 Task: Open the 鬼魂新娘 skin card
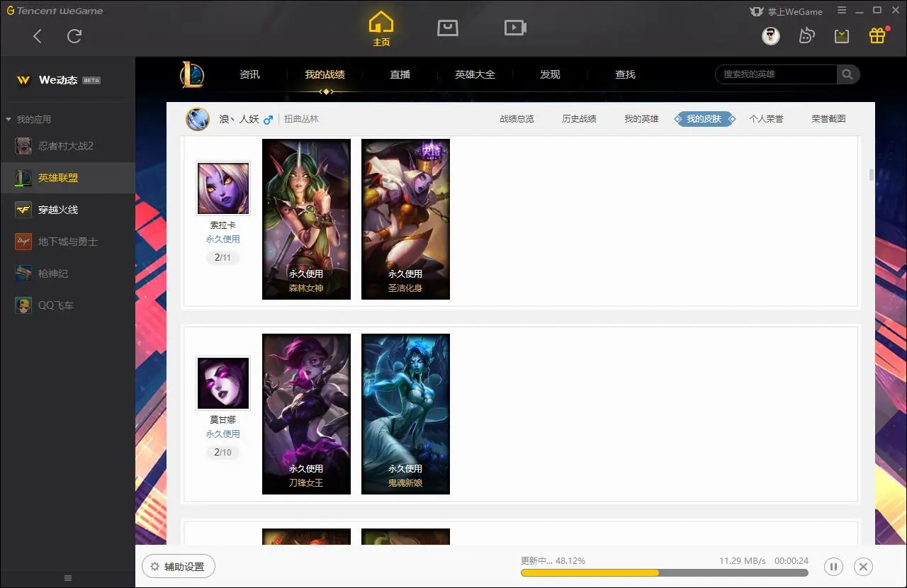[x=405, y=414]
